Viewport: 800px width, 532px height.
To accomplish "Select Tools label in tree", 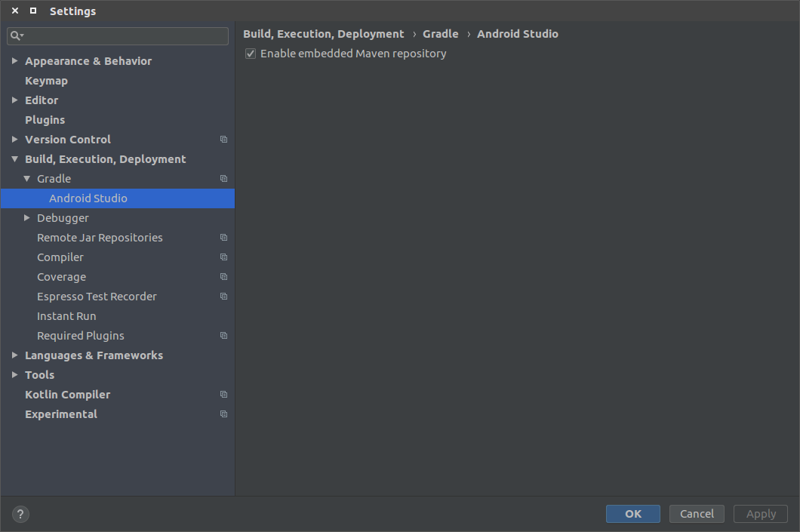I will [x=40, y=375].
